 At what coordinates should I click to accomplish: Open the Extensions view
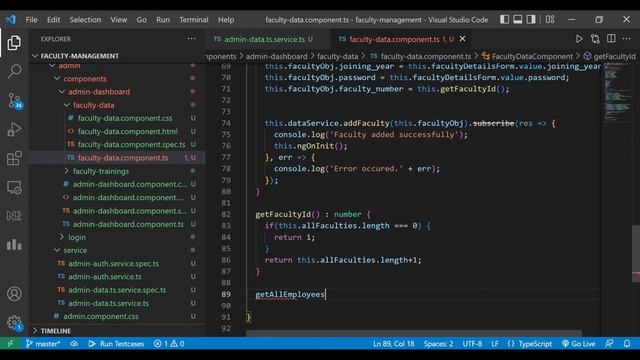14,158
